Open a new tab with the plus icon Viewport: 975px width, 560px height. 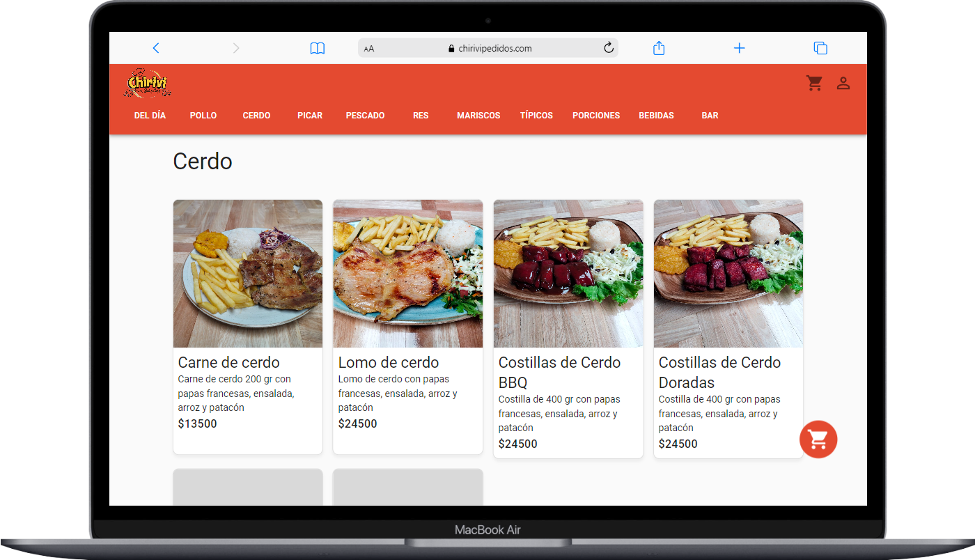(x=739, y=47)
